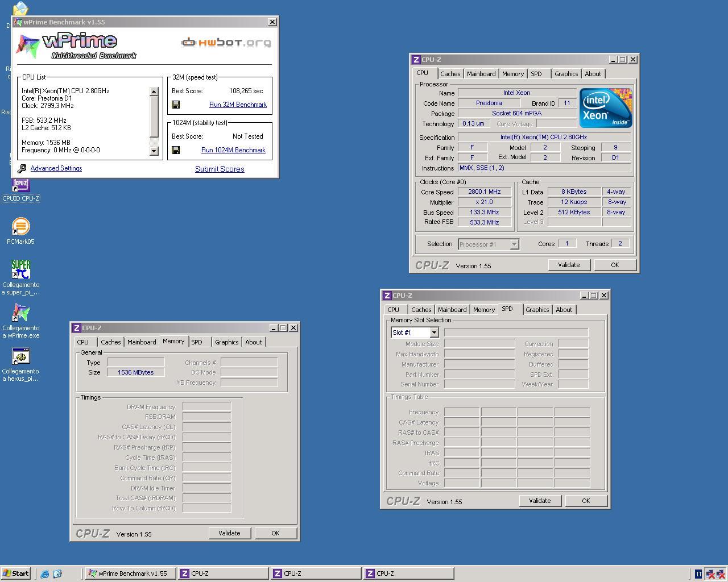Click OK in the Memory window
This screenshot has height=582, width=728.
coord(275,533)
